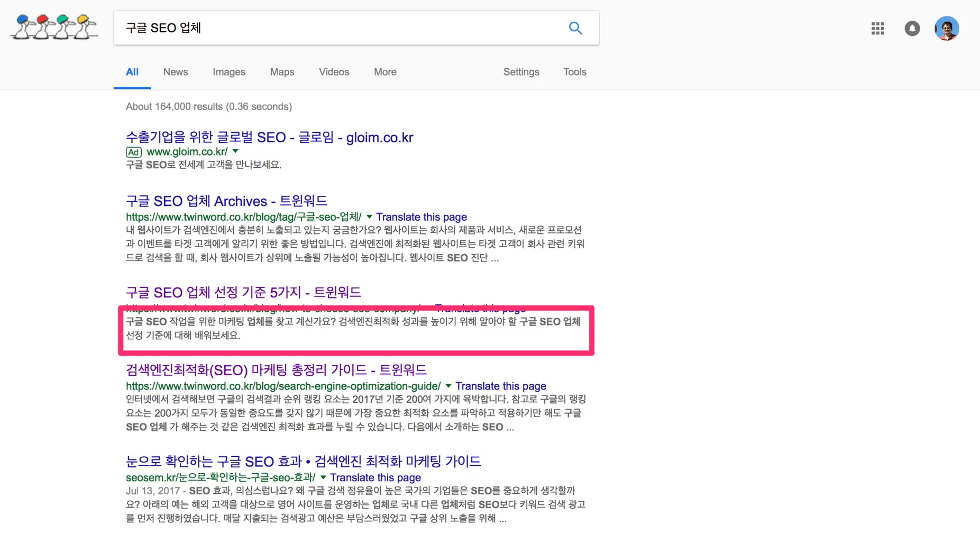980x542 pixels.
Task: Translate the seosem.kr result page
Action: click(375, 478)
